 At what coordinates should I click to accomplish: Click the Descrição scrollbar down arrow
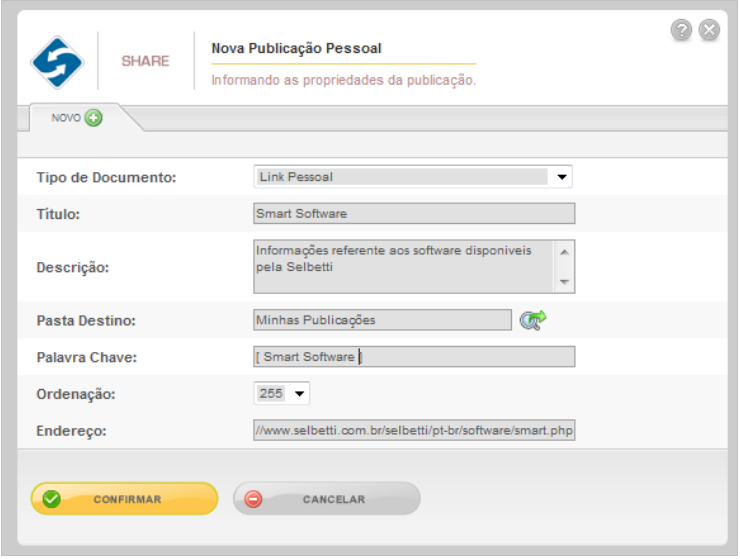pyautogui.click(x=564, y=282)
